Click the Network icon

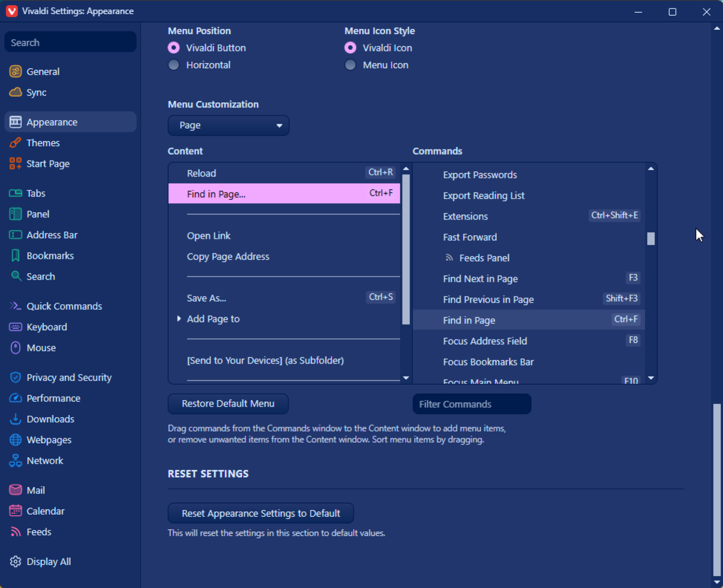[15, 461]
